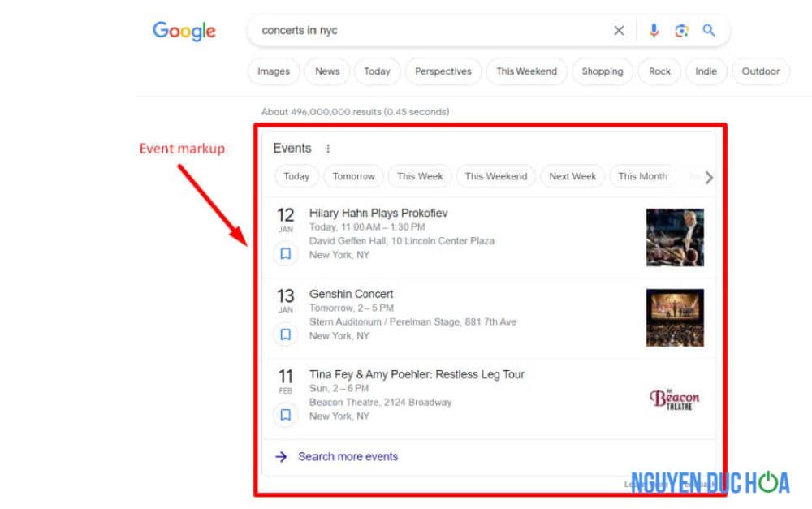Run search with magnifier icon
The image size is (812, 509).
pyautogui.click(x=708, y=30)
